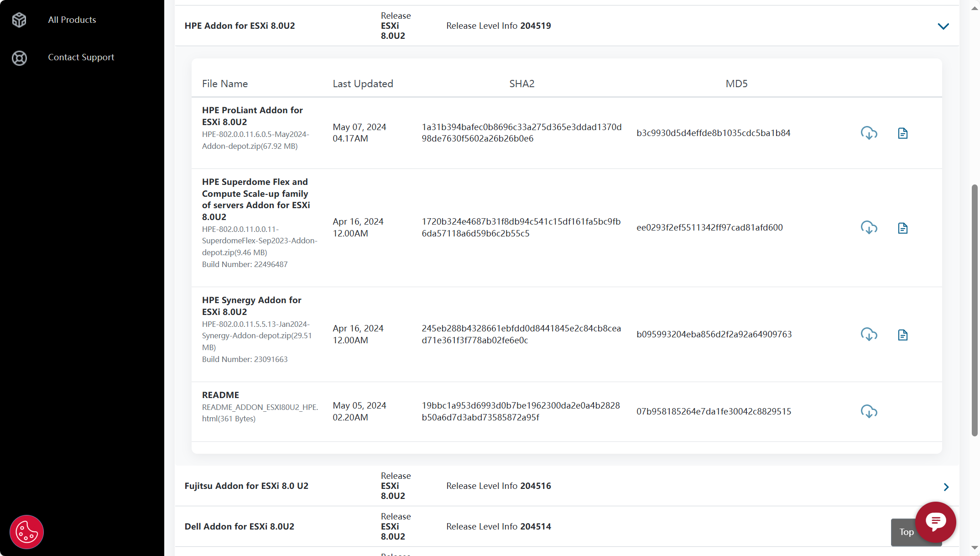This screenshot has width=980, height=556.
Task: Click Build Number: 22496487 text
Action: tap(245, 264)
